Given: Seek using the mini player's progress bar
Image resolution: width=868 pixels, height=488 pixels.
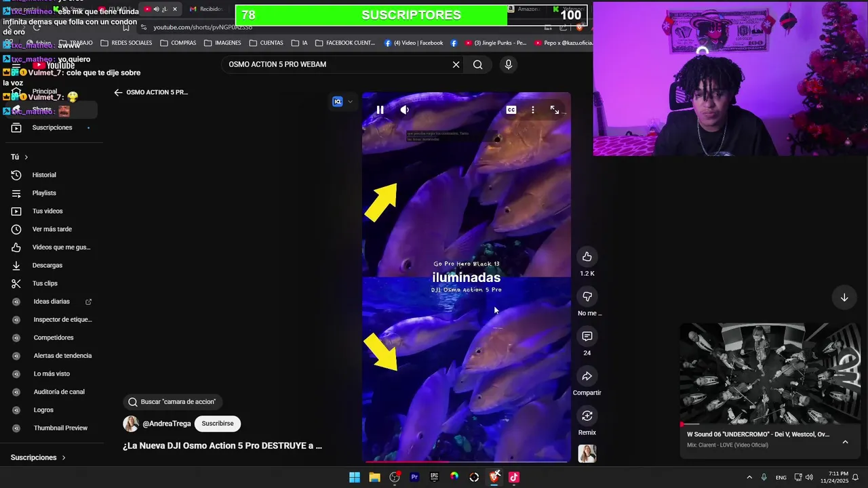Looking at the screenshot, I should (x=770, y=425).
